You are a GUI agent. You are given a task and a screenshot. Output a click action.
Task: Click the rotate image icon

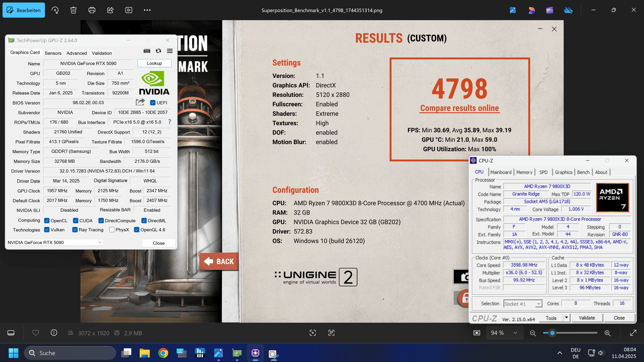coord(55,10)
